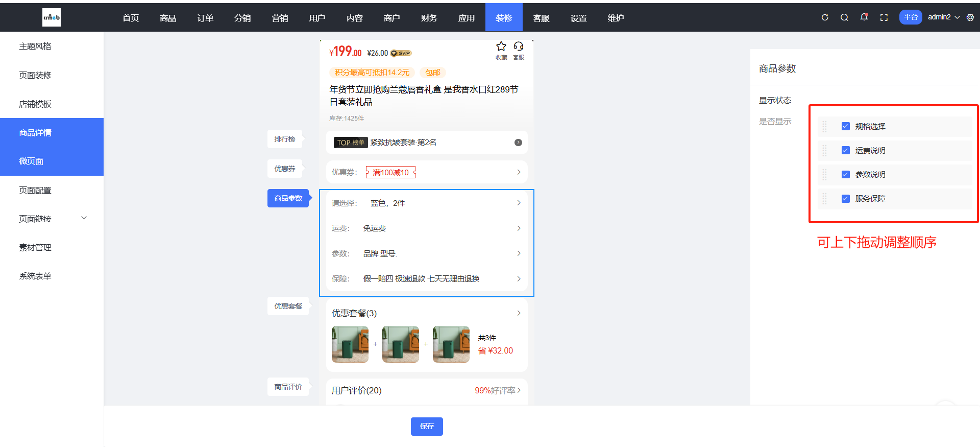Image resolution: width=980 pixels, height=447 pixels.
Task: Select the 优惠券 component tag
Action: point(285,169)
